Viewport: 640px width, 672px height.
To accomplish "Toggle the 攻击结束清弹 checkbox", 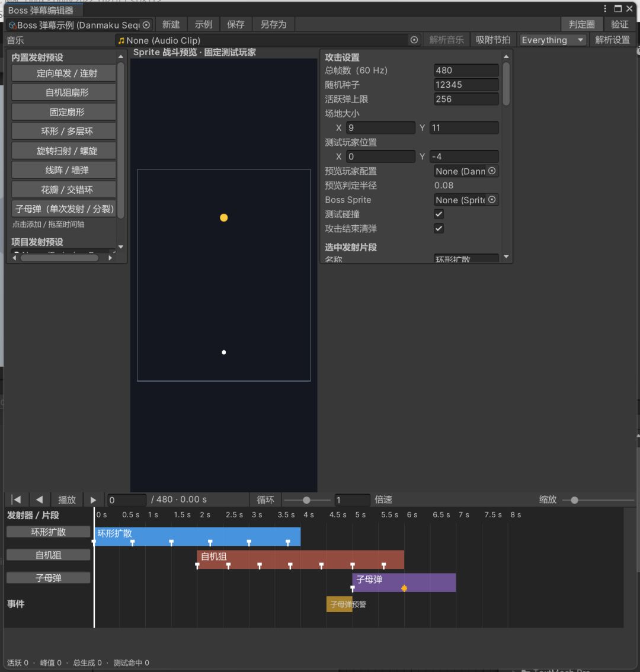I will point(439,228).
